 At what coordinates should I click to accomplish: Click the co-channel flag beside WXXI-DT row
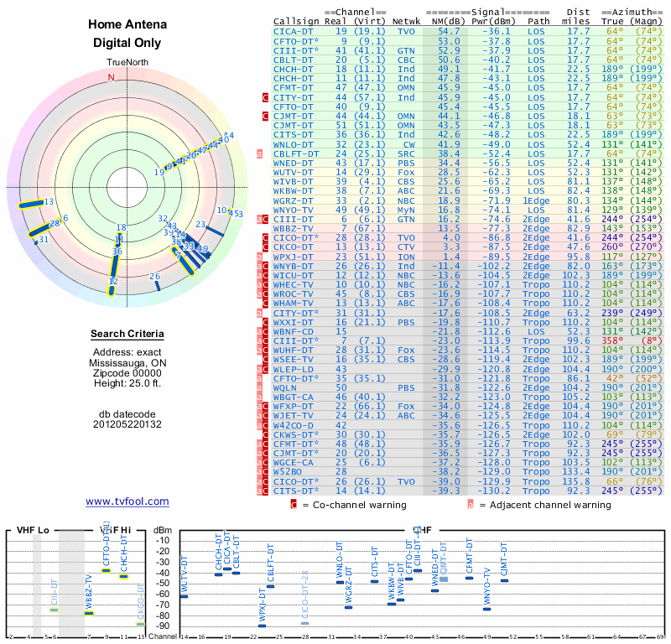[265, 322]
